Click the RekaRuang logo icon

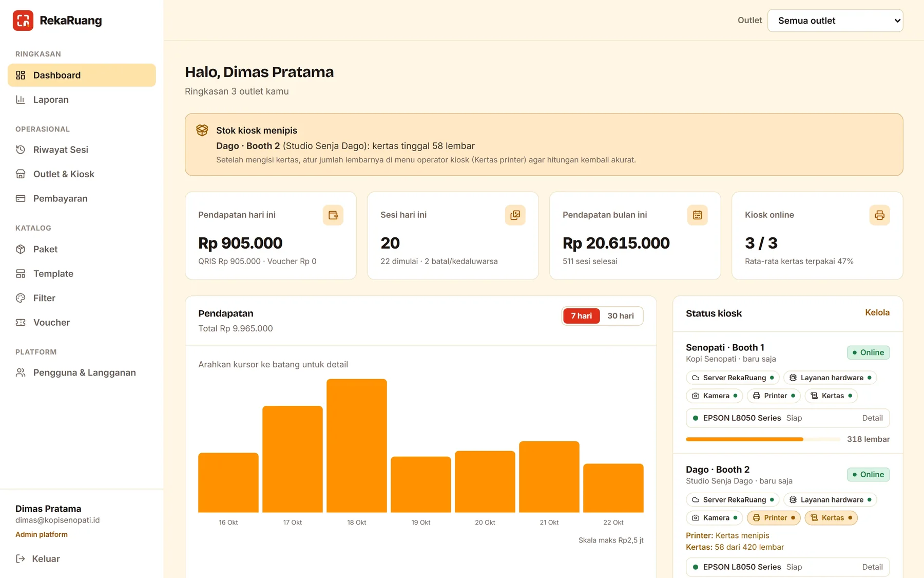(x=23, y=21)
